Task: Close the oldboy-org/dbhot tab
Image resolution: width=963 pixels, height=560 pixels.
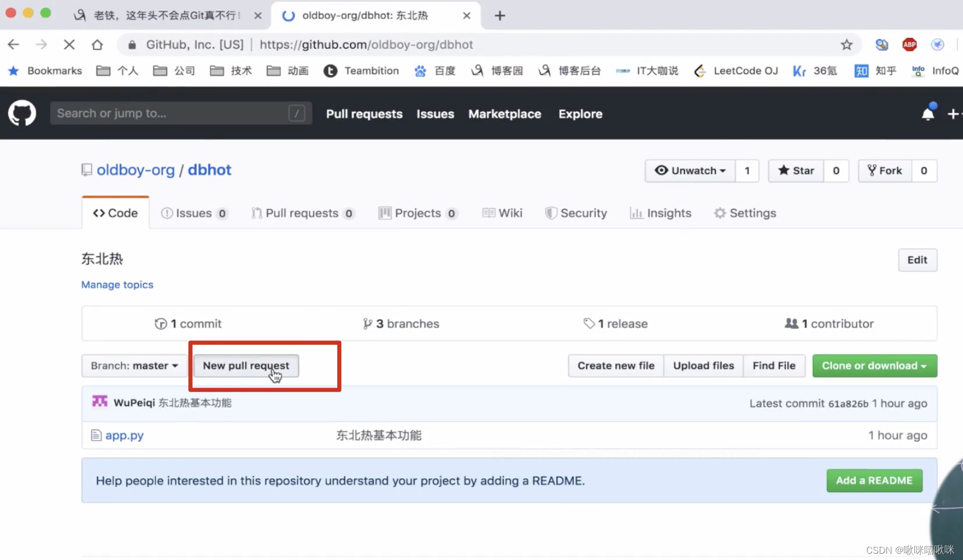Action: click(466, 16)
